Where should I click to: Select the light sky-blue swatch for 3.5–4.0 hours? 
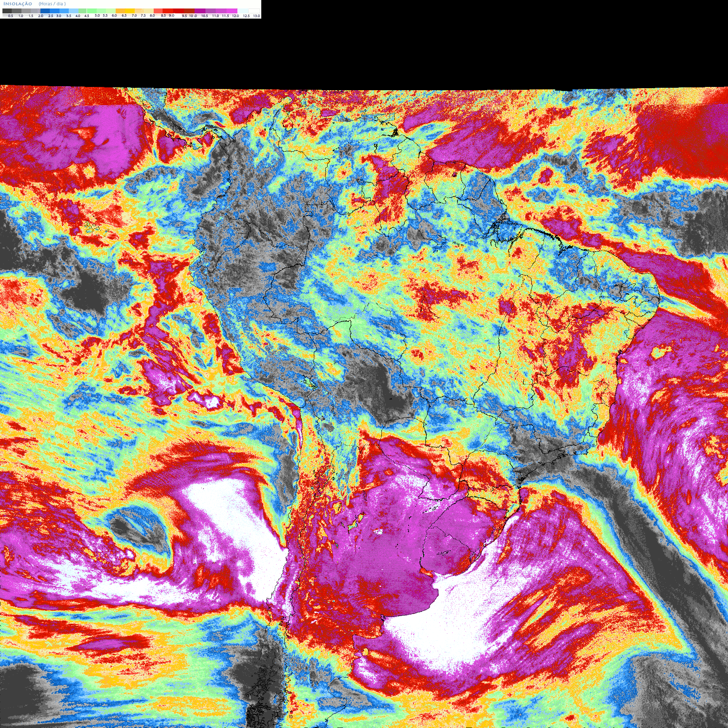point(74,11)
